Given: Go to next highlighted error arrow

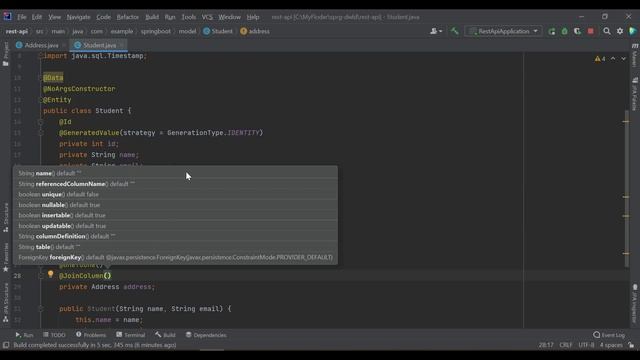Looking at the screenshot, I should (624, 59).
